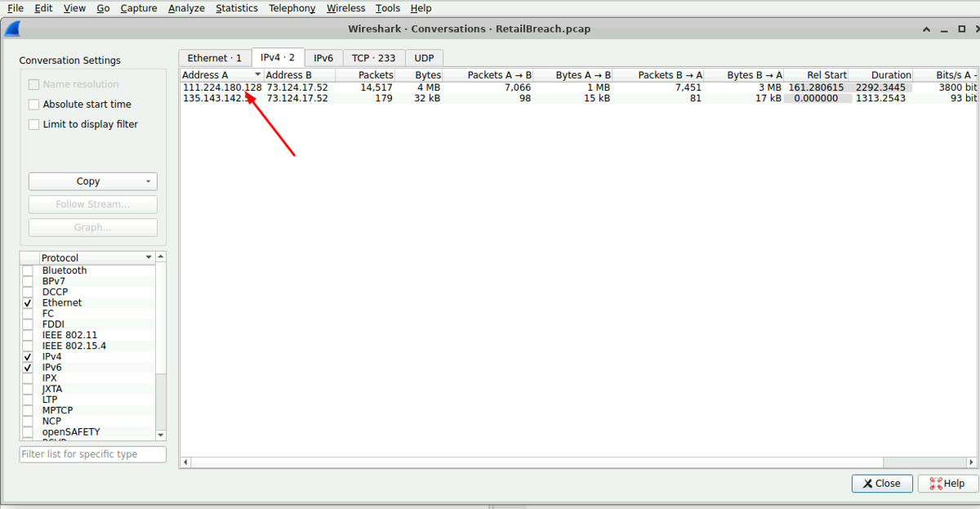The width and height of the screenshot is (980, 509).
Task: Check the NCP protocol box
Action: 28,422
